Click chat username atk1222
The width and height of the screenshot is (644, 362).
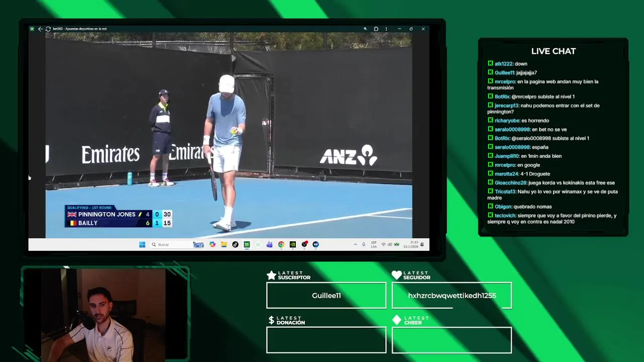pos(504,64)
